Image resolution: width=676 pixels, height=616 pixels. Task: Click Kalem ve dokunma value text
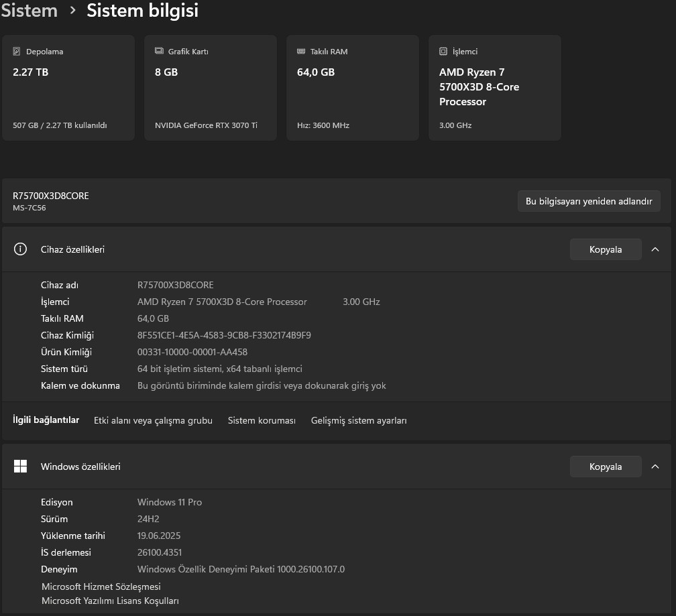(262, 385)
